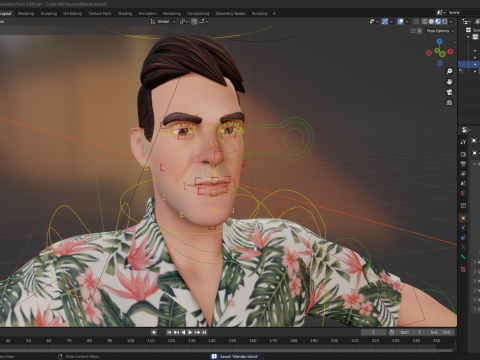Screen dimensions: 480x360
Task: Open the viewport shading options dropdown
Action: click(451, 22)
